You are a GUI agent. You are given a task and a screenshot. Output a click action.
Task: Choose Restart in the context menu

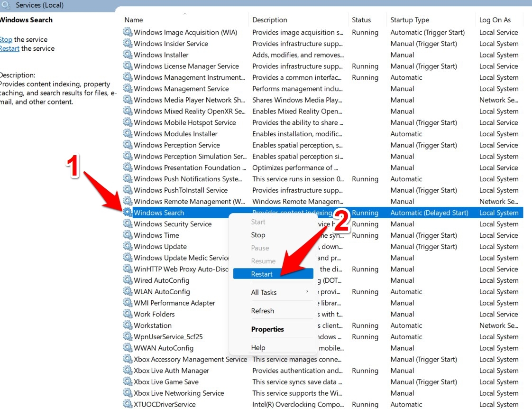pyautogui.click(x=262, y=274)
